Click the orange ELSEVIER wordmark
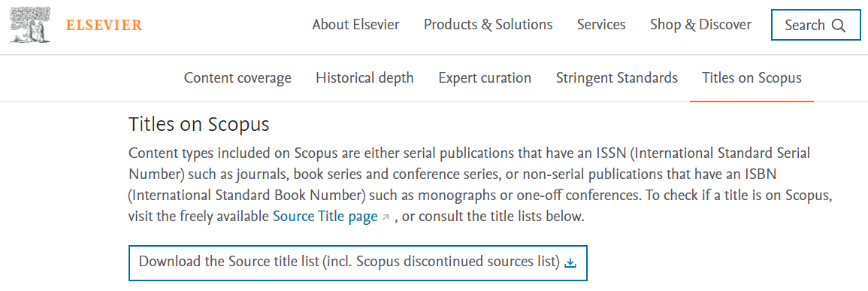The height and width of the screenshot is (291, 868). coord(104,25)
